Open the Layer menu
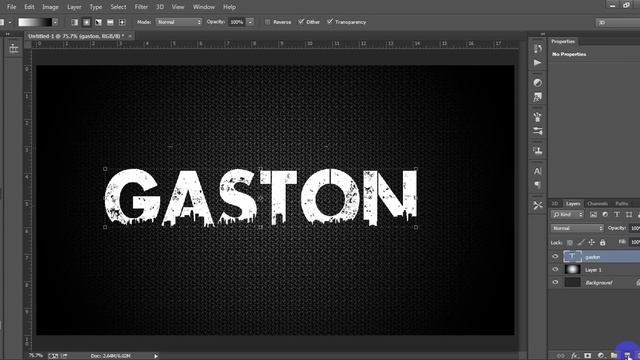Image resolution: width=640 pixels, height=360 pixels. pyautogui.click(x=74, y=7)
